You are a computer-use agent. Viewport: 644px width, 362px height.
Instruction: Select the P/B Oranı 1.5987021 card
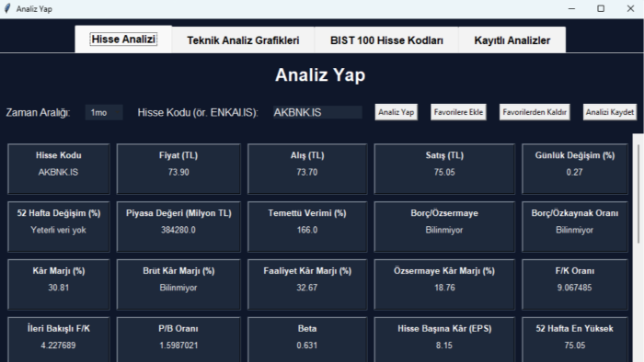(x=178, y=339)
